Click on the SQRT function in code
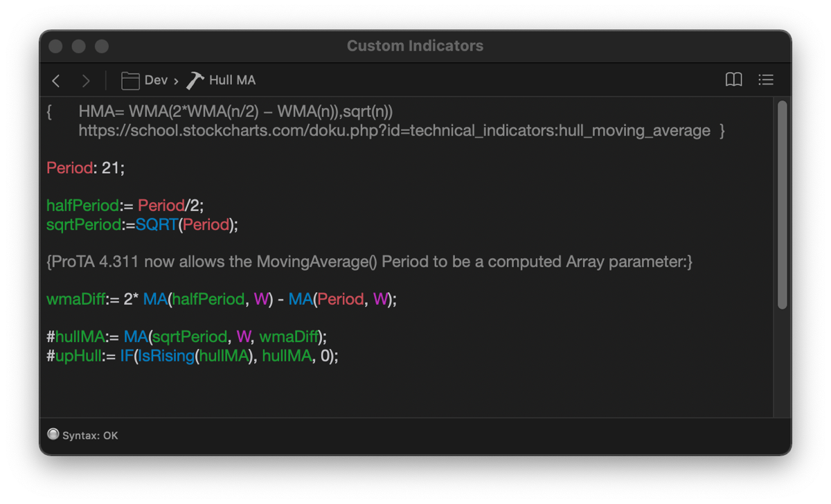831x504 pixels. click(x=157, y=224)
